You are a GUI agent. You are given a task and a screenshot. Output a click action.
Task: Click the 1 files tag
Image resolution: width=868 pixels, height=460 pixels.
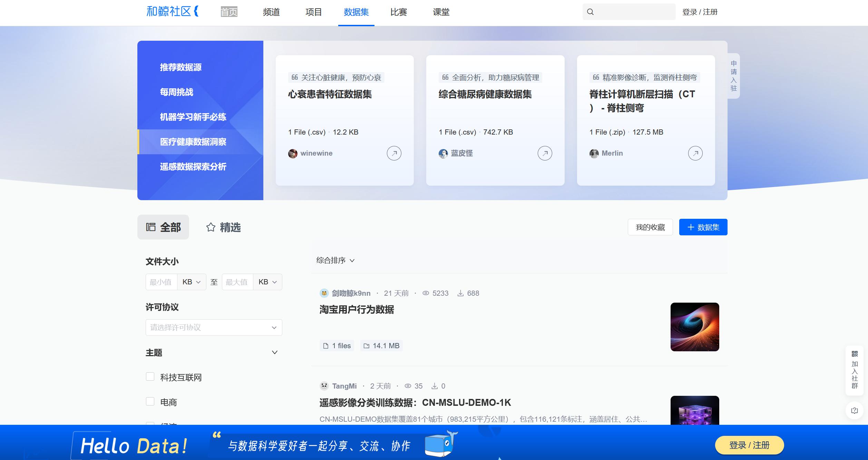click(x=337, y=346)
